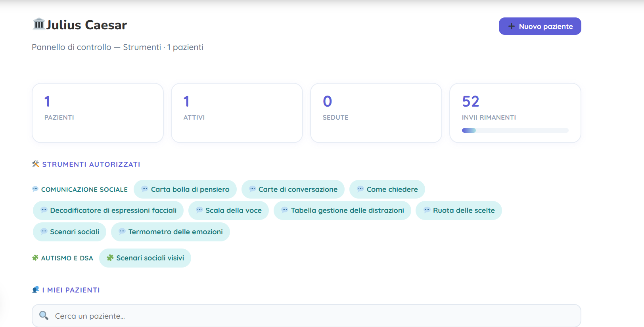Click the bubble icon in Scenari sociali chip
The width and height of the screenshot is (644, 327).
coord(44,231)
